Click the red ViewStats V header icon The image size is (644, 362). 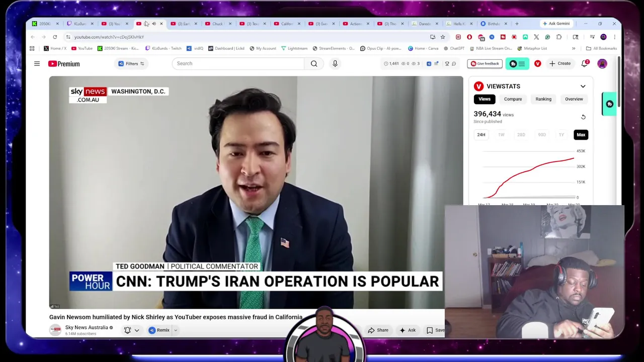click(538, 64)
